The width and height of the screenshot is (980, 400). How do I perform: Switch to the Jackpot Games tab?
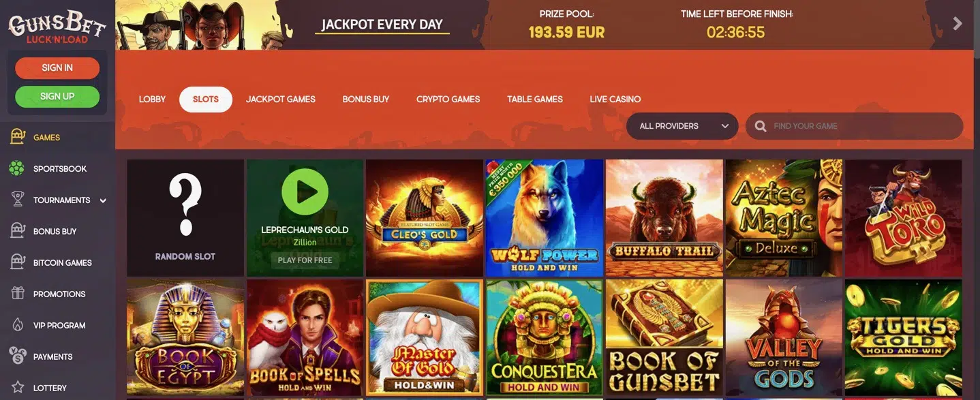(281, 99)
